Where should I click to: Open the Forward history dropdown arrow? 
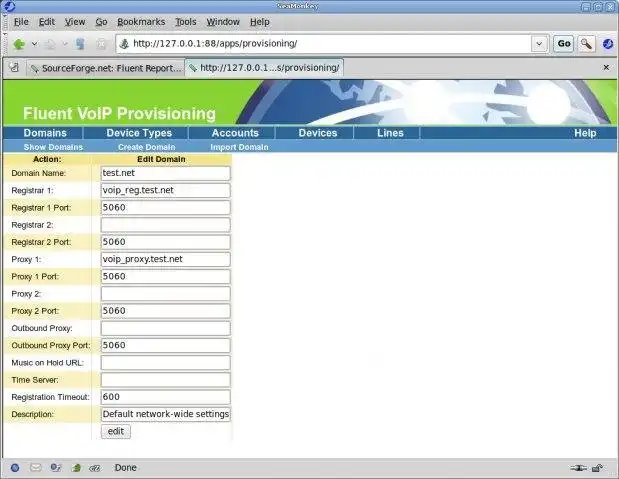65,44
